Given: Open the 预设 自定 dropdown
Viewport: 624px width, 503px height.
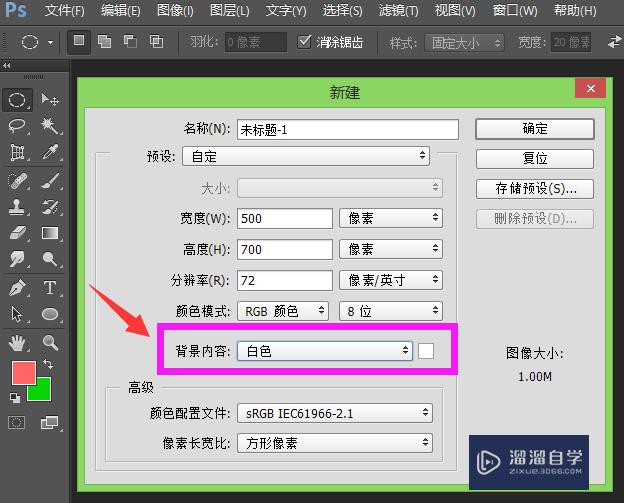Looking at the screenshot, I should coord(306,156).
